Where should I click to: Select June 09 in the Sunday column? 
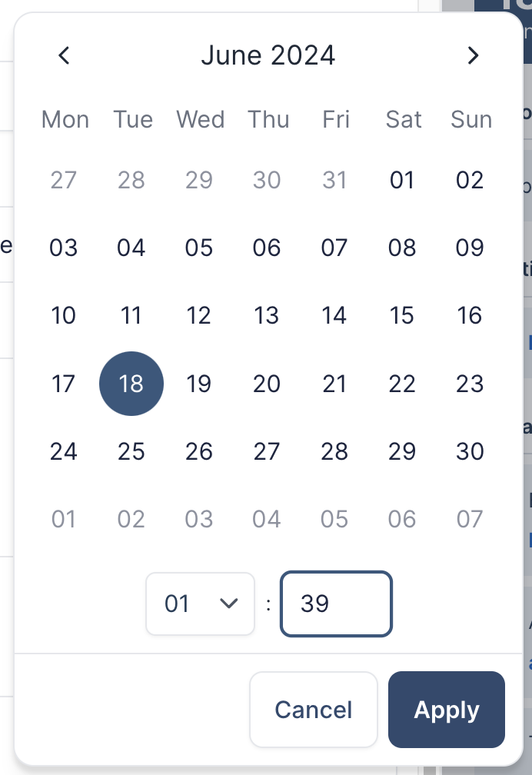[469, 248]
